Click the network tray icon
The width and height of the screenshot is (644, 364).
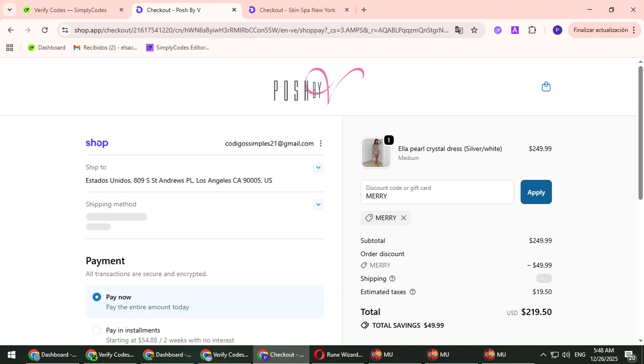555,355
